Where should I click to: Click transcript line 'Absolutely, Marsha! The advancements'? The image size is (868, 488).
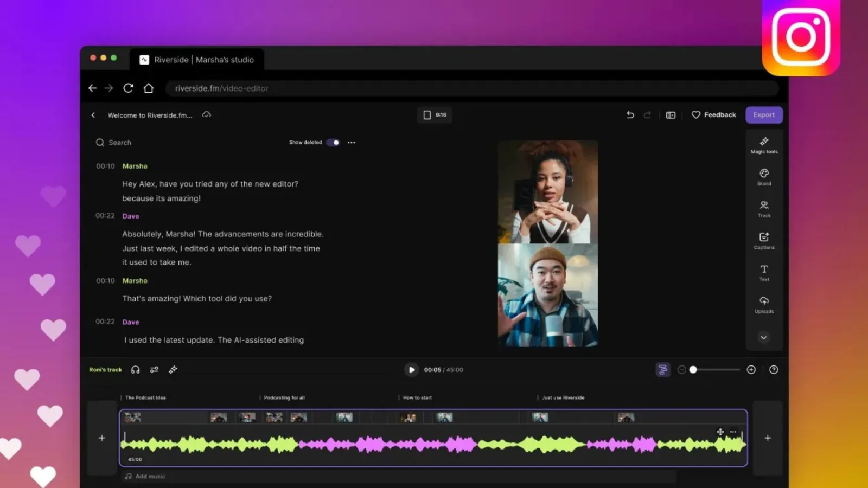pos(223,234)
